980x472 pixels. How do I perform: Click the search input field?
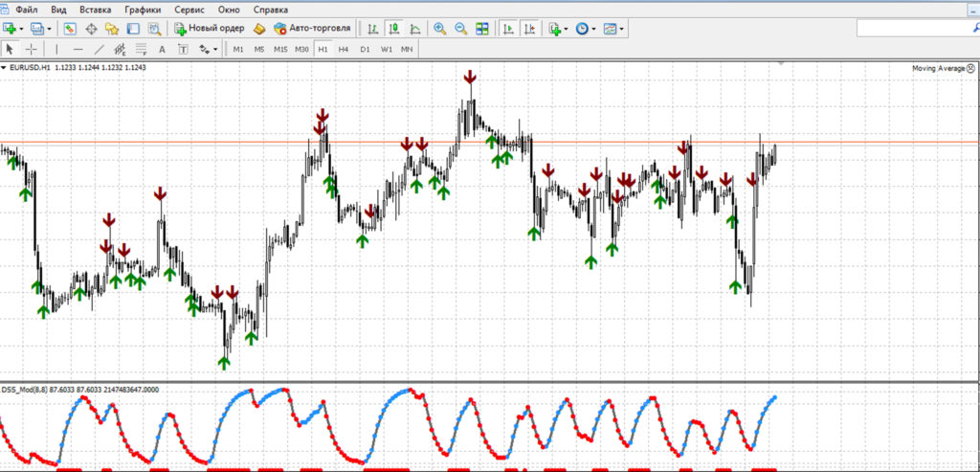coord(916,29)
